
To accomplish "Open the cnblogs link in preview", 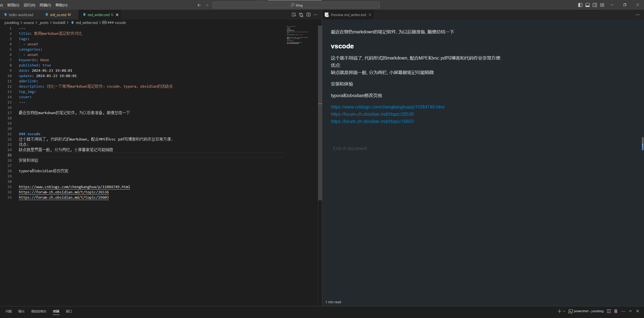I will pyautogui.click(x=387, y=107).
